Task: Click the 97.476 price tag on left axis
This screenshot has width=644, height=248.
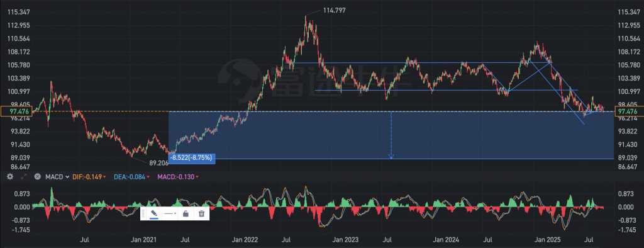Action: [x=16, y=111]
